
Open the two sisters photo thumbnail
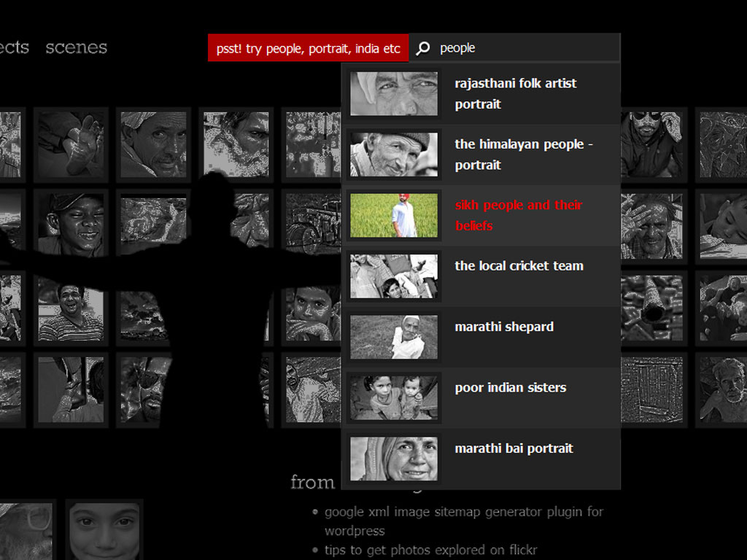tap(394, 398)
